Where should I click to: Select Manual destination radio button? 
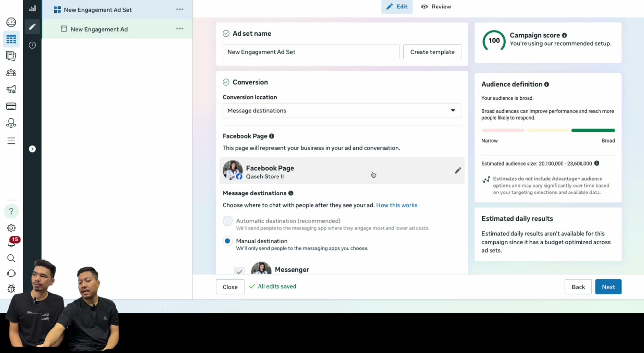(227, 241)
